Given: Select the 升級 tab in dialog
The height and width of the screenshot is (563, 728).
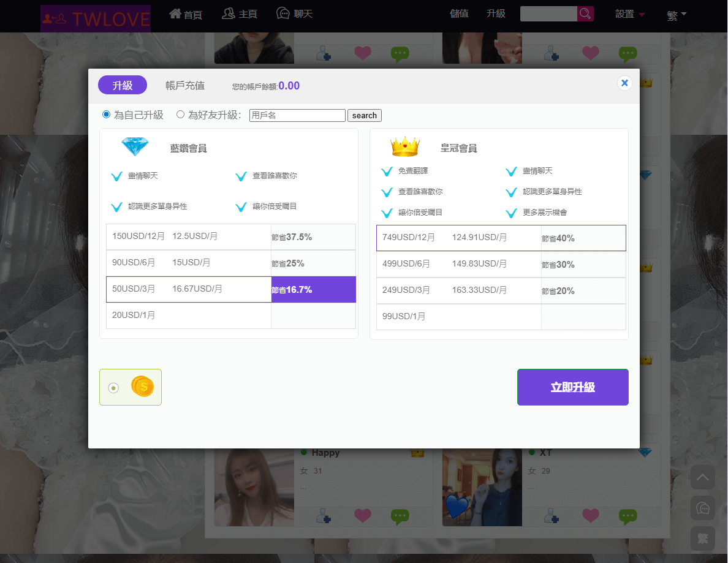Looking at the screenshot, I should (123, 85).
